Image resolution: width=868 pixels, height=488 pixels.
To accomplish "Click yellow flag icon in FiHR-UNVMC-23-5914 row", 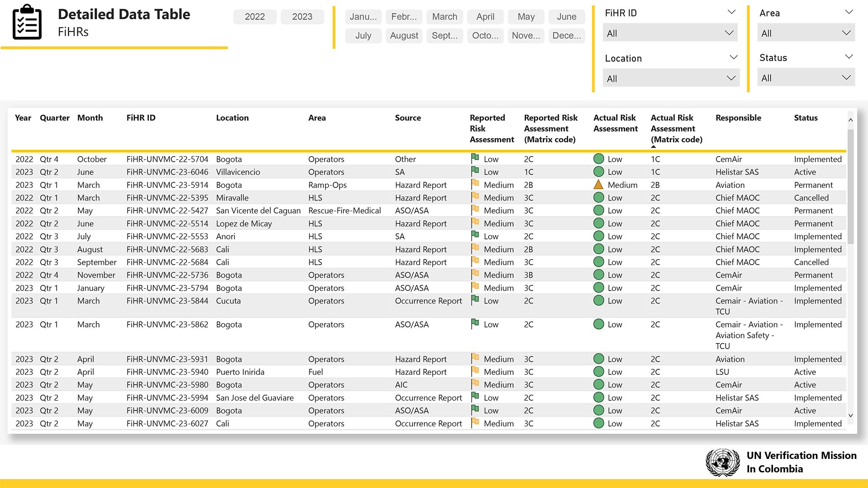I will click(475, 184).
